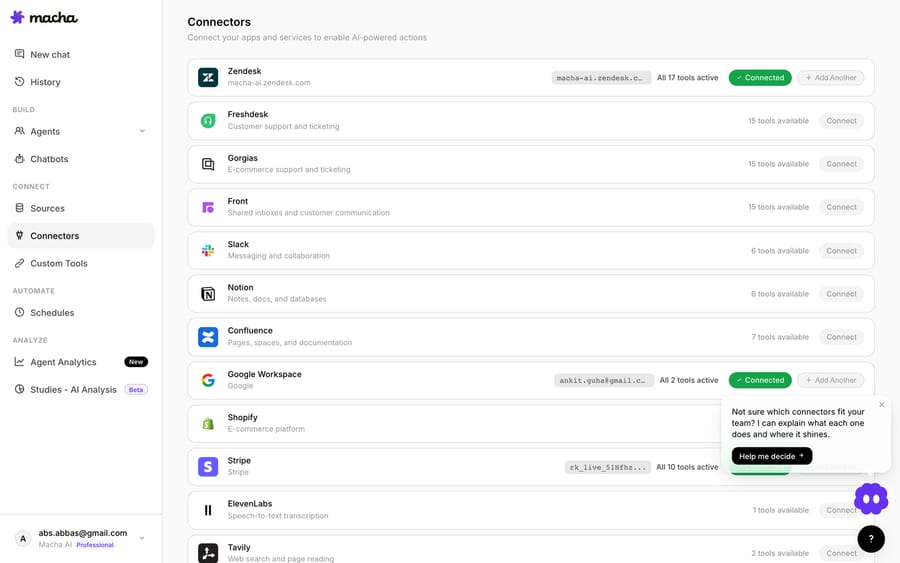Click the Google Workspace logo icon
900x563 pixels.
(208, 380)
